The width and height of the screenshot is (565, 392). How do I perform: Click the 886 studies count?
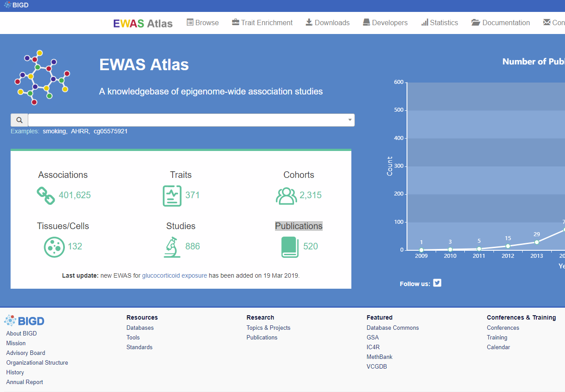(x=192, y=246)
